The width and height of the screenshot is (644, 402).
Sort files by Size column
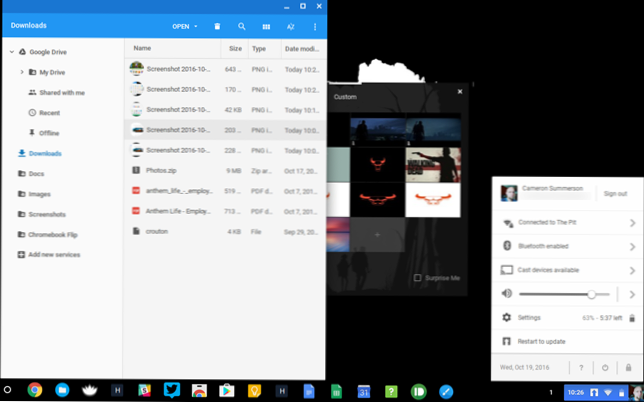[235, 49]
